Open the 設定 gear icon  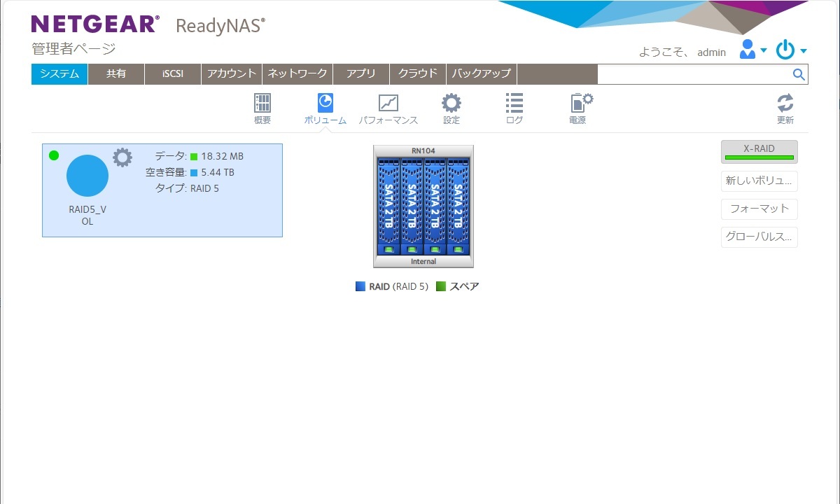click(451, 104)
